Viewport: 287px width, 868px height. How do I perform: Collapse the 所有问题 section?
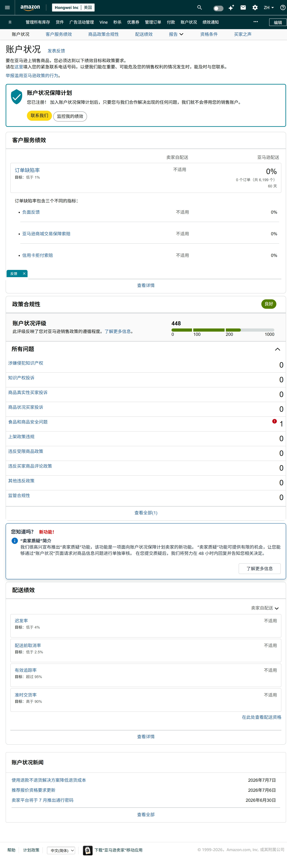[x=278, y=349]
